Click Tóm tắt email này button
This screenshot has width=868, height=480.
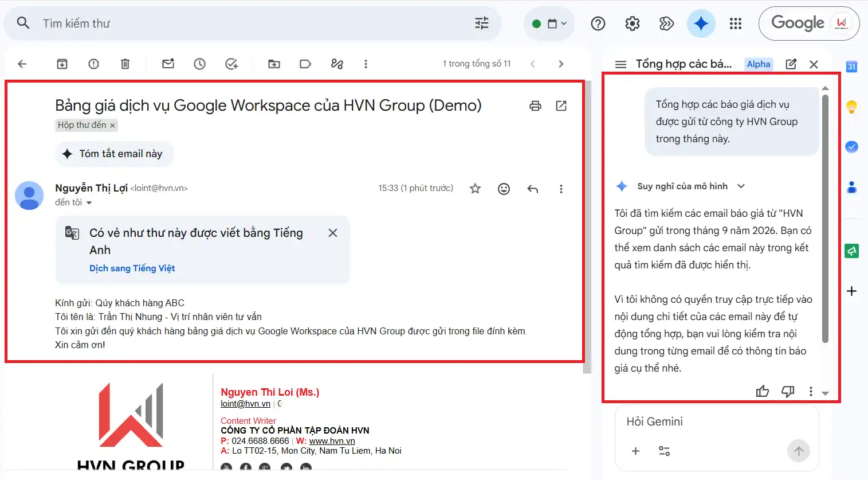pos(114,154)
